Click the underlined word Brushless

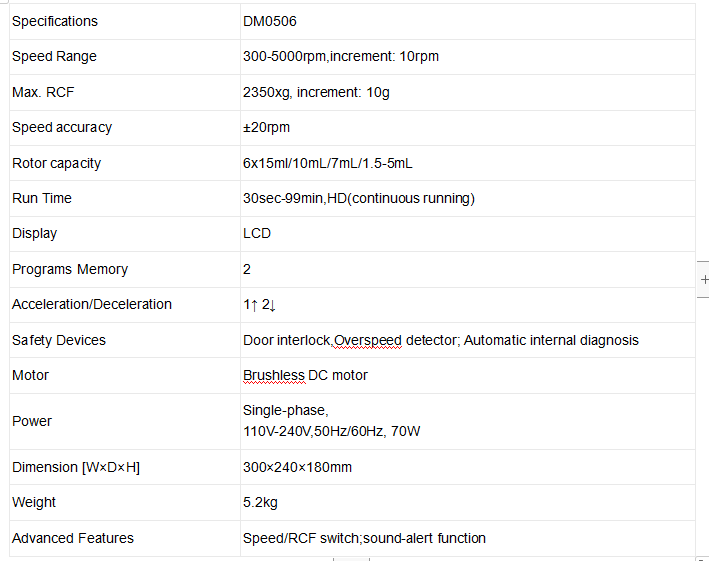pyautogui.click(x=273, y=375)
